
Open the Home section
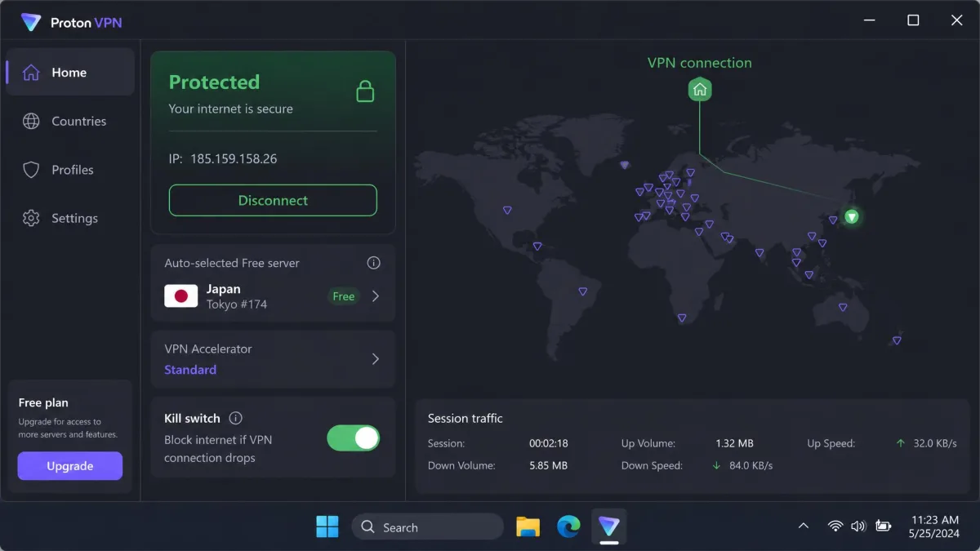pyautogui.click(x=70, y=73)
